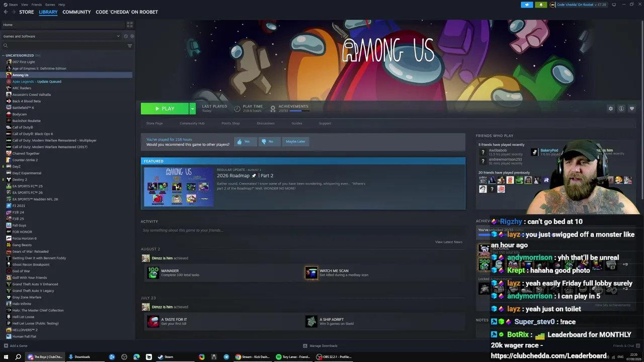This screenshot has width=644, height=362.
Task: Add Among Us to favorites (heart icon)
Action: tap(632, 109)
